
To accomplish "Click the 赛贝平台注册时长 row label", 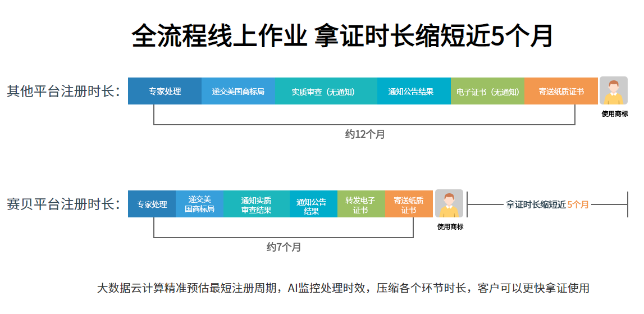I will [x=63, y=204].
